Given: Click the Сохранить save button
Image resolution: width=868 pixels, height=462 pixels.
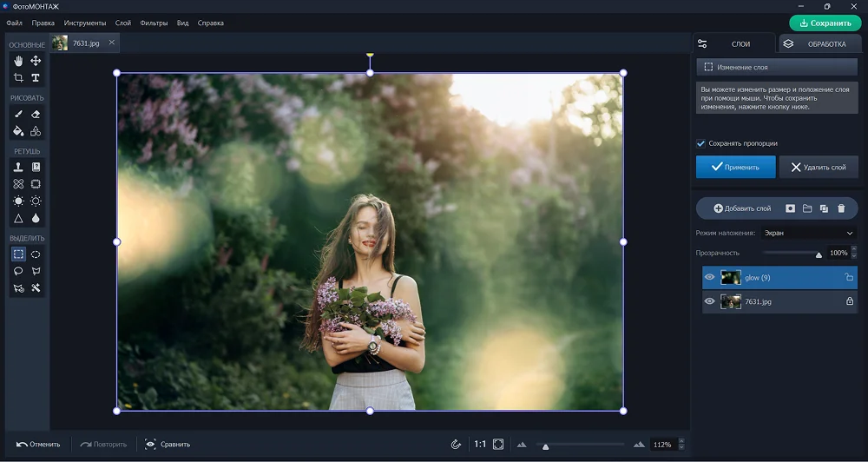Looking at the screenshot, I should coord(825,23).
